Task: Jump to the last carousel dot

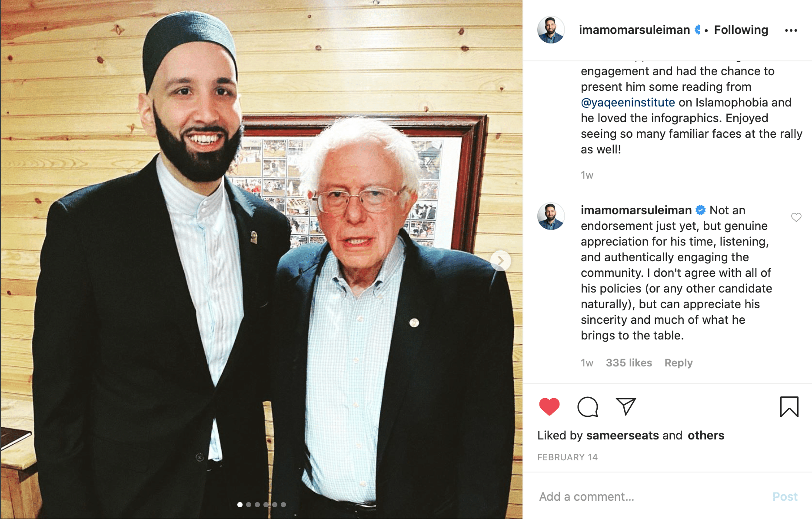Action: click(x=283, y=505)
